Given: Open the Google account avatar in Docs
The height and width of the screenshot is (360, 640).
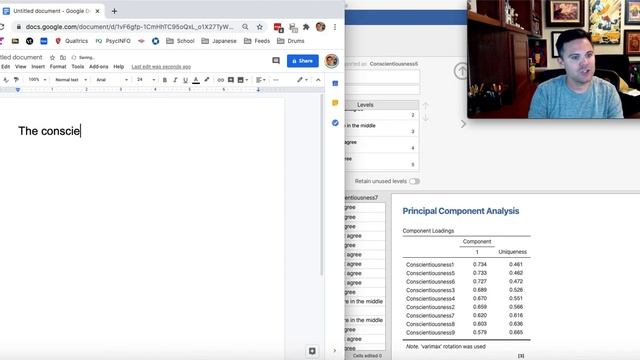Looking at the screenshot, I should [331, 61].
